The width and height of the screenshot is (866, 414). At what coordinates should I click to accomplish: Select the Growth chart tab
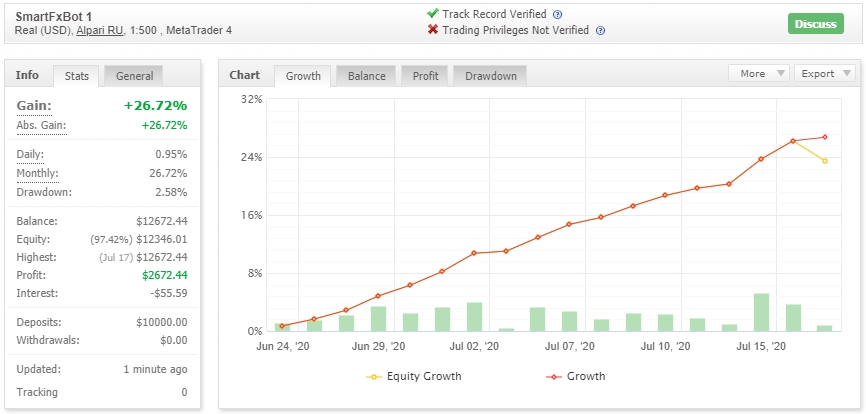click(303, 76)
